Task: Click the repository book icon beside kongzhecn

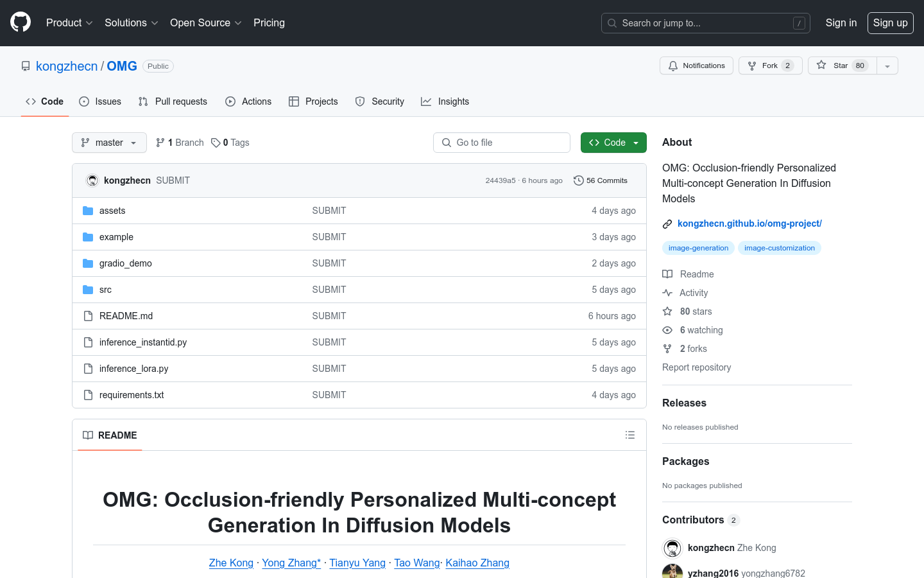Action: point(26,66)
